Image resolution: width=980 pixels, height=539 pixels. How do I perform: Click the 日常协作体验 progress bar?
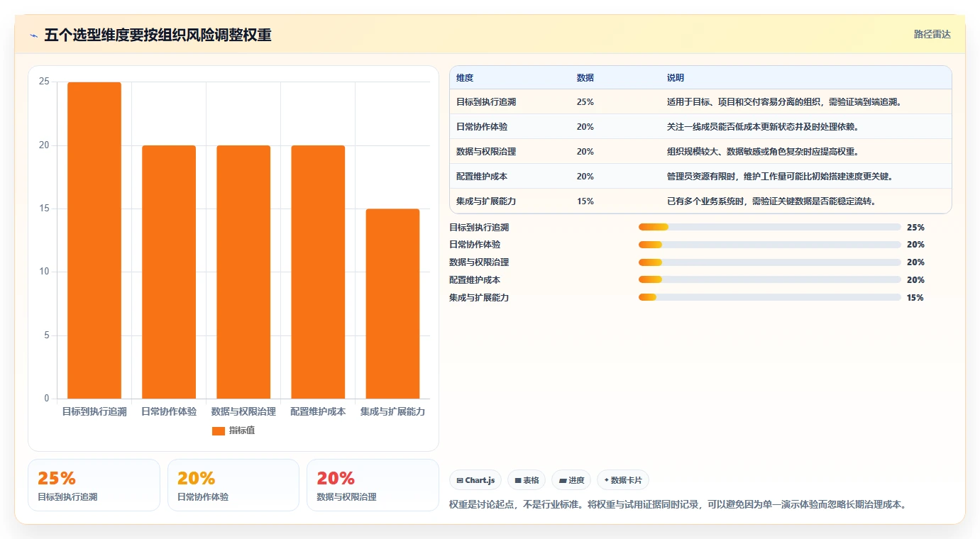[770, 245]
